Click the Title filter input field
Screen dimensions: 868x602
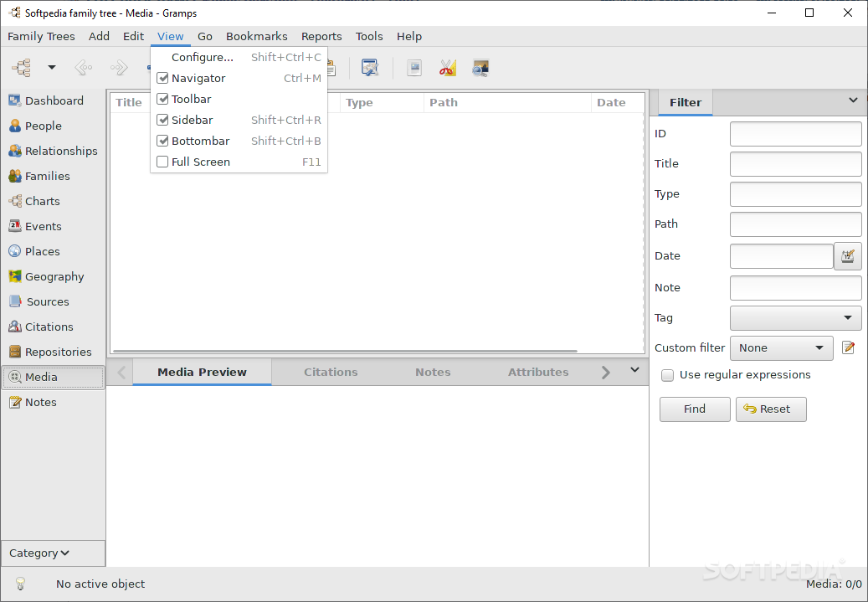pyautogui.click(x=795, y=164)
